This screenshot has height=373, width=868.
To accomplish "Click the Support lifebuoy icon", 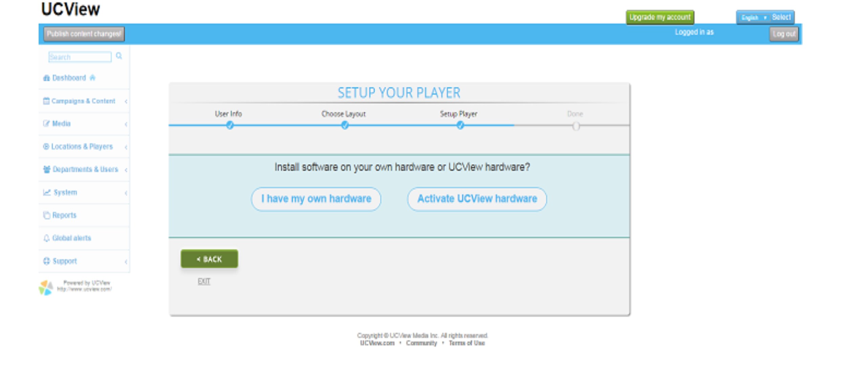I will (46, 261).
